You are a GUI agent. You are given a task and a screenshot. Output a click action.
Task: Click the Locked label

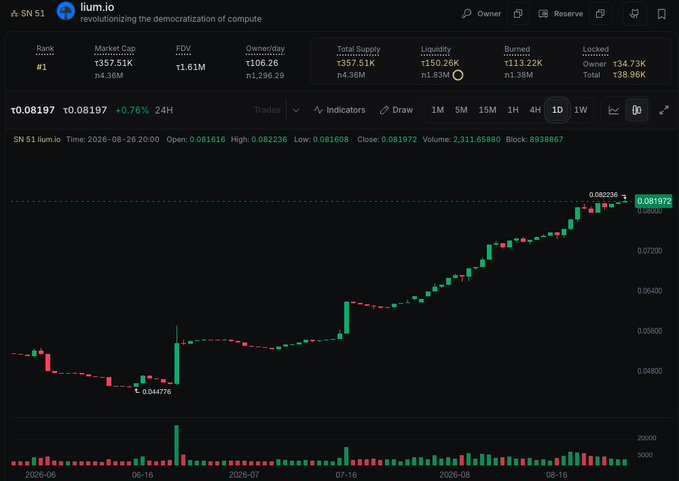tap(595, 49)
